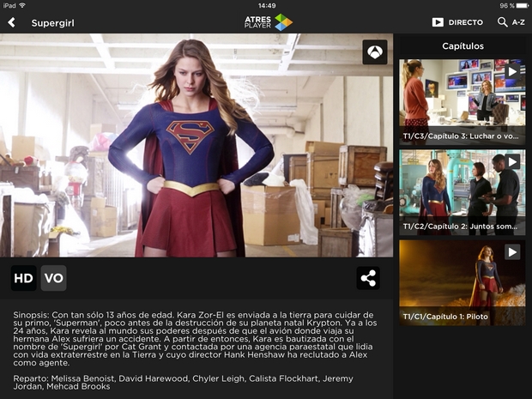
Task: Play Capítulo 2 with its play icon
Action: (512, 162)
